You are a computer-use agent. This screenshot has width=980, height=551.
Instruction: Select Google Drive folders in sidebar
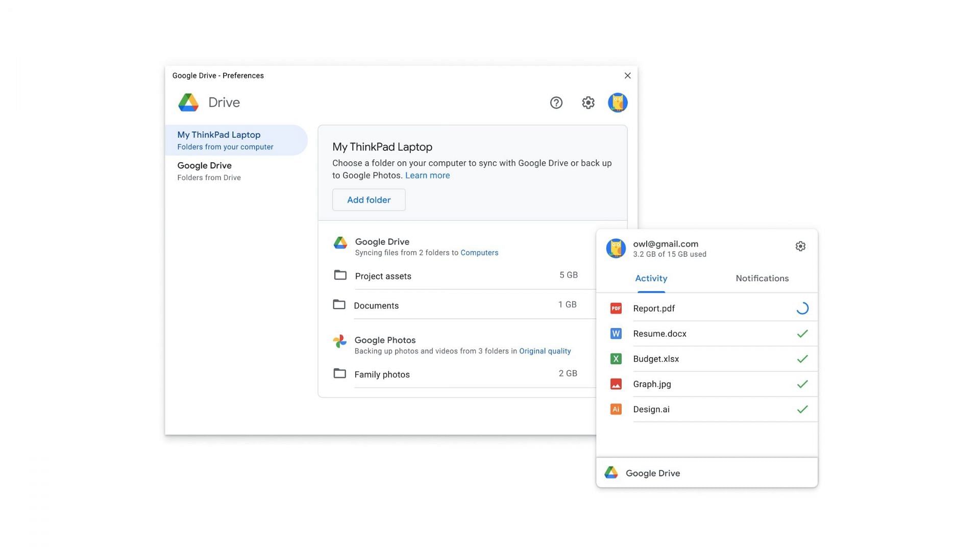point(236,171)
